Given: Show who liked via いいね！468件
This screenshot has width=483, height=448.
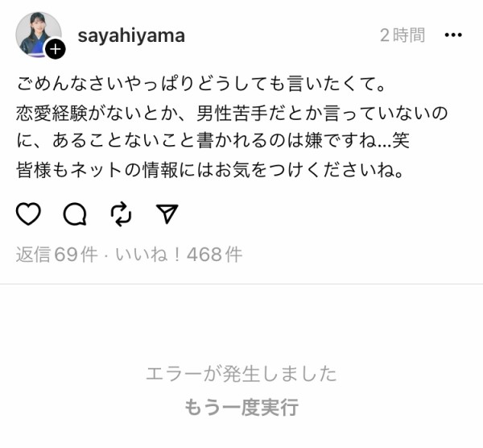Looking at the screenshot, I should click(179, 255).
